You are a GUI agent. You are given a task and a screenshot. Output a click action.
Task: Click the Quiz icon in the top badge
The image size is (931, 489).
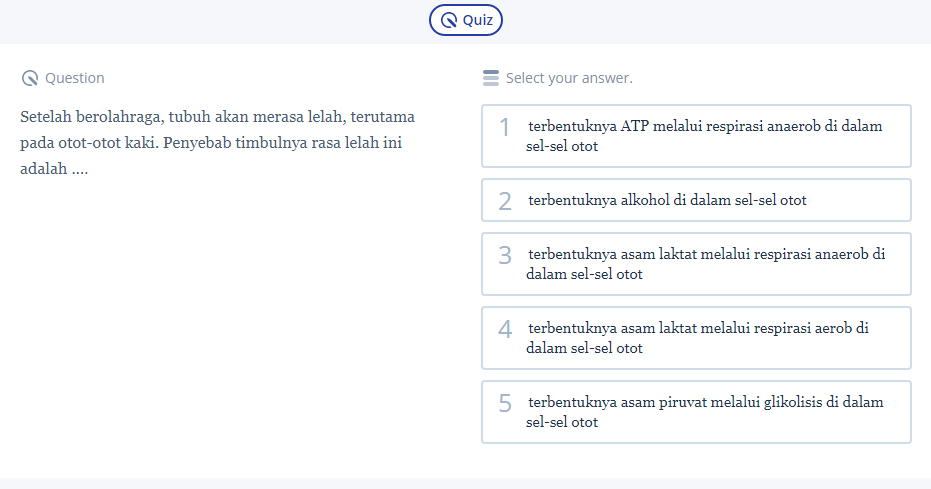click(450, 20)
